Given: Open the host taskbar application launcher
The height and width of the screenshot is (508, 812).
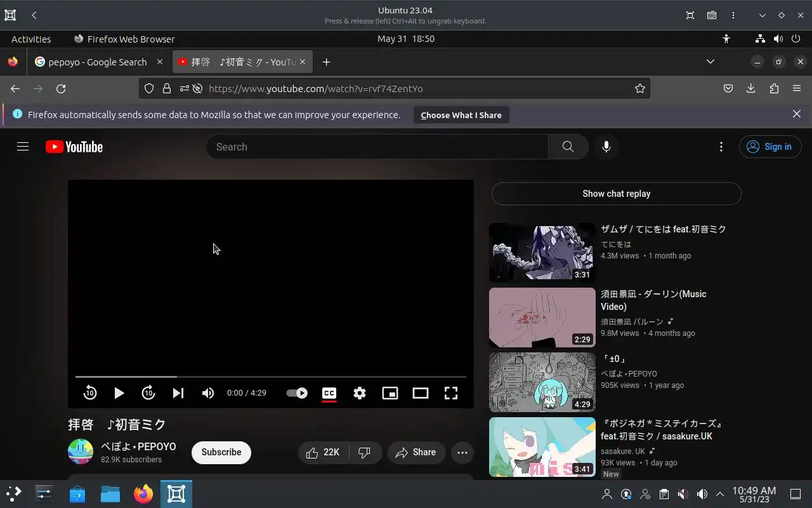Looking at the screenshot, I should [14, 494].
